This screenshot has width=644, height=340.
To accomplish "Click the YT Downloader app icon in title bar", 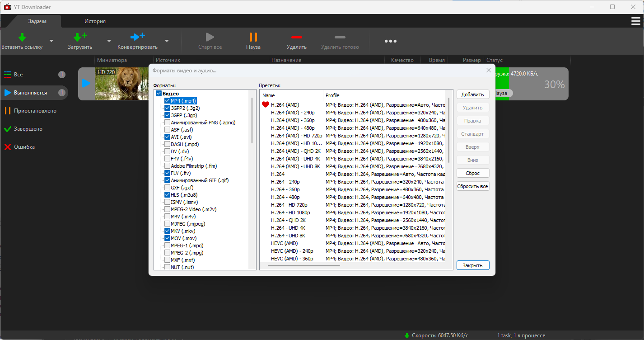I will 7,7.
